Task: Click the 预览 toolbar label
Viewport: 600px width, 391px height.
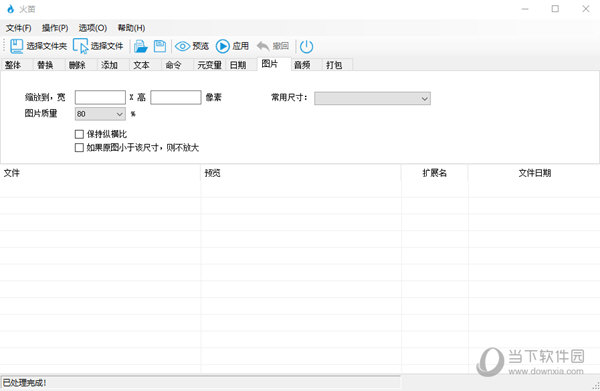Action: tap(201, 46)
